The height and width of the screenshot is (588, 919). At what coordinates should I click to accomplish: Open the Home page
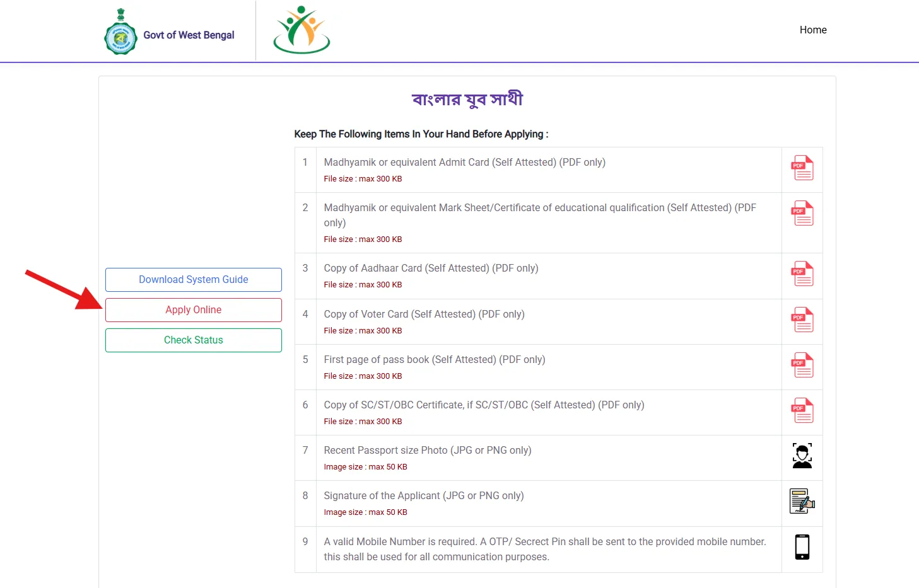click(812, 30)
